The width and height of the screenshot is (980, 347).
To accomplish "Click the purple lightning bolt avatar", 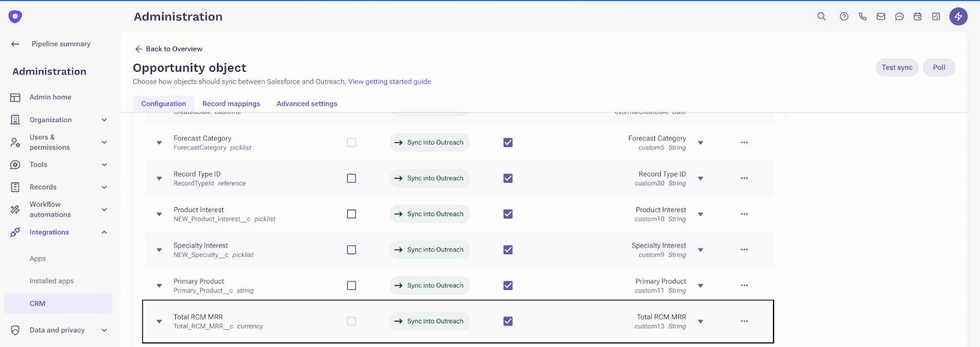I will click(959, 17).
